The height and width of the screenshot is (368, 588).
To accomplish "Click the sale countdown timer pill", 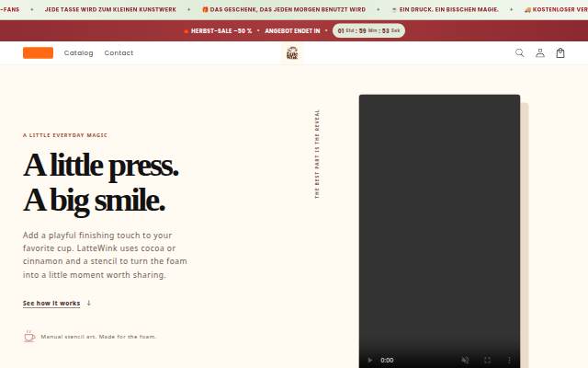I will [x=368, y=30].
